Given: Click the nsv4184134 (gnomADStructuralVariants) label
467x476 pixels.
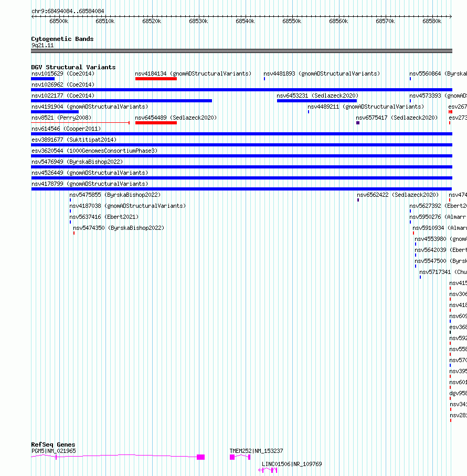Looking at the screenshot, I should point(193,73).
